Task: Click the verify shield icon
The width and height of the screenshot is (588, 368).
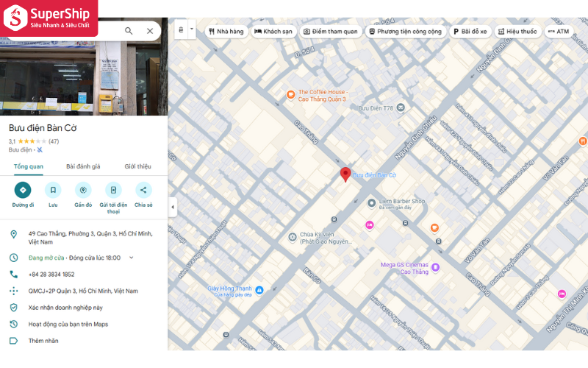Action: (x=13, y=308)
